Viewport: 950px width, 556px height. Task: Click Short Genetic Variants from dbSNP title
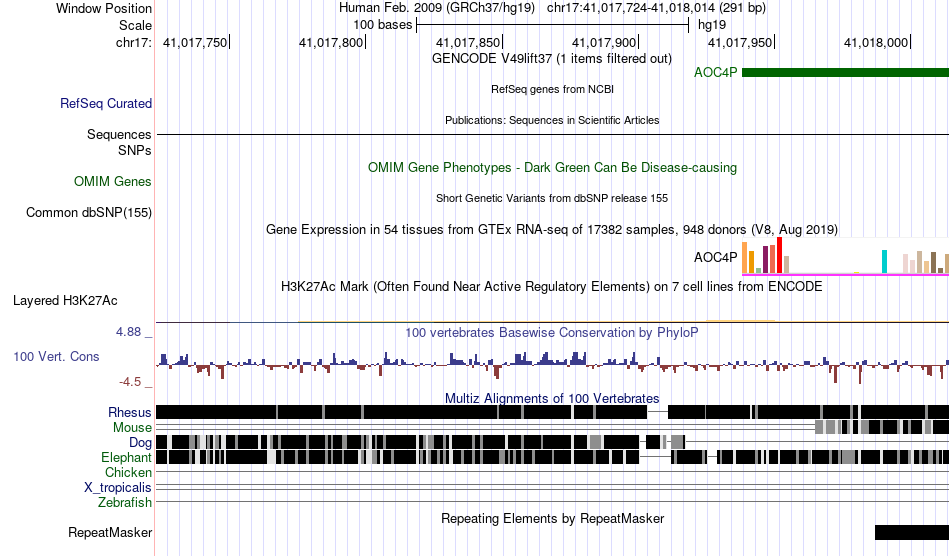click(x=552, y=198)
